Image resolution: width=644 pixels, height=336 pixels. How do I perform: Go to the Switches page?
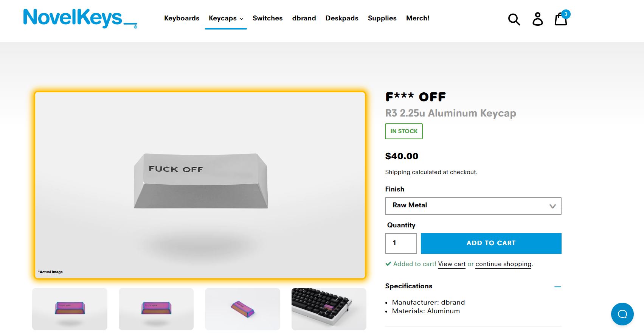[x=267, y=18]
